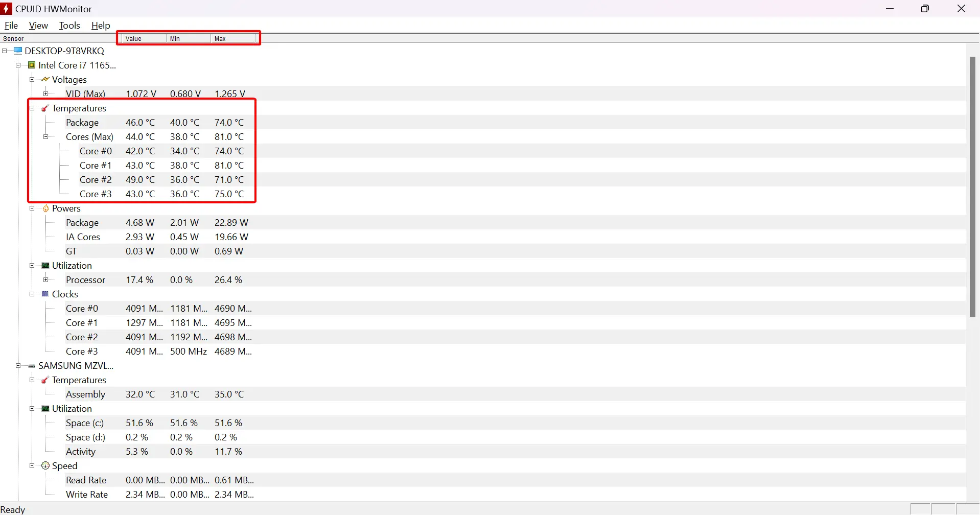
Task: Click the 1.265 V max voltage value
Action: coord(230,93)
